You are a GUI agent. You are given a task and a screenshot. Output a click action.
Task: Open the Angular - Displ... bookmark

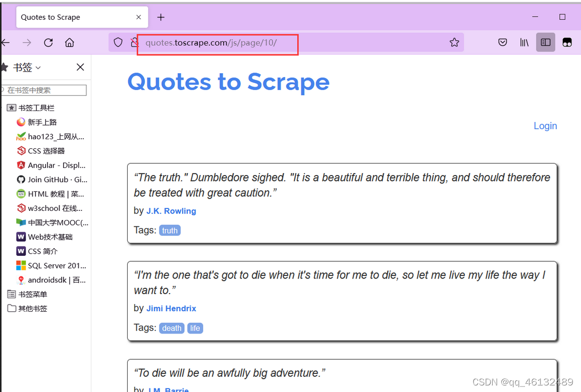51,165
